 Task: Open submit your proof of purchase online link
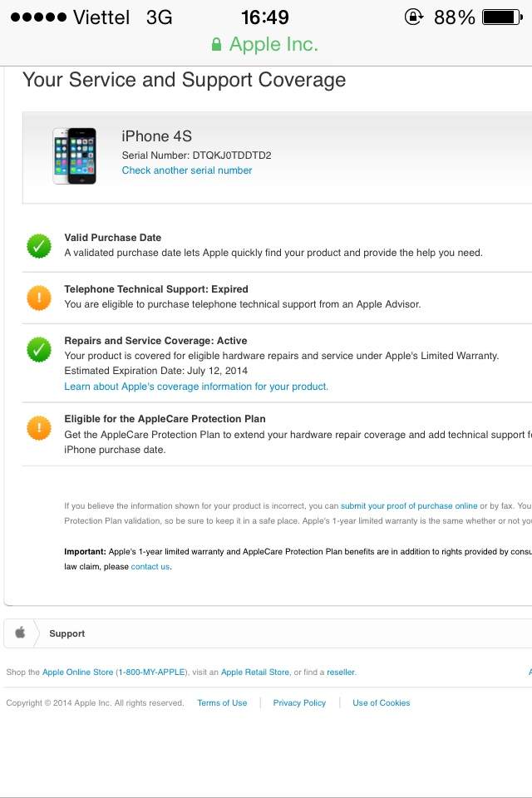[x=409, y=506]
